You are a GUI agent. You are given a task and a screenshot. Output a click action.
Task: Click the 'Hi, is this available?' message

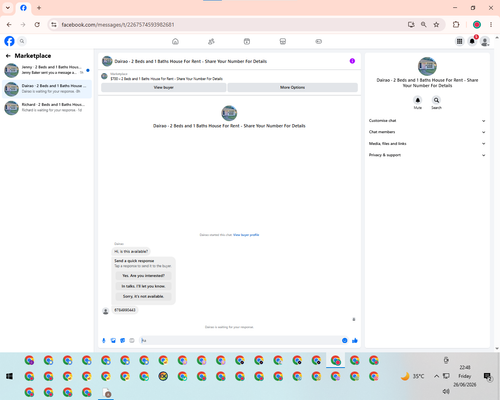pyautogui.click(x=131, y=251)
